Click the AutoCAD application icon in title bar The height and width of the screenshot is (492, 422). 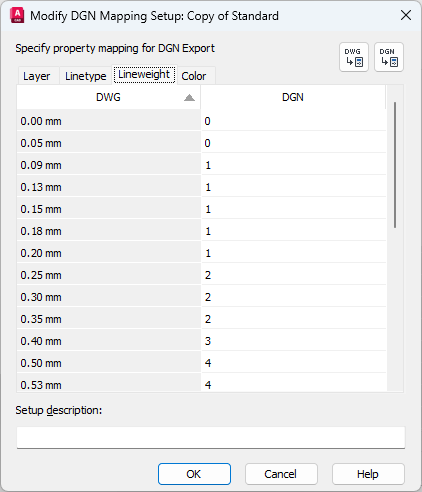point(17,16)
